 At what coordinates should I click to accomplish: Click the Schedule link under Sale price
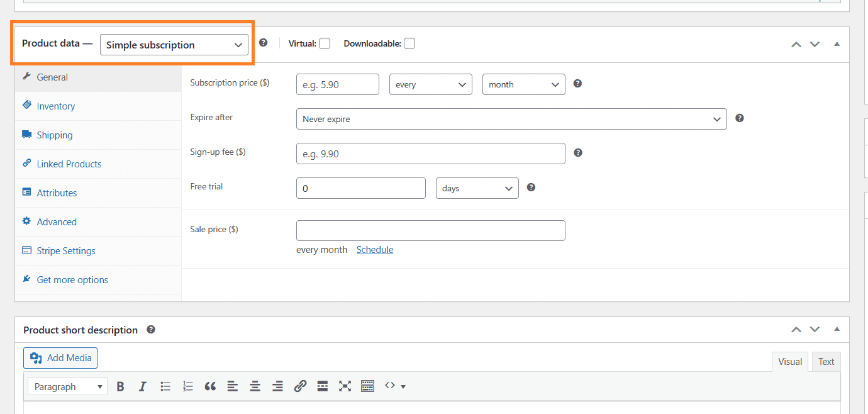pyautogui.click(x=375, y=250)
